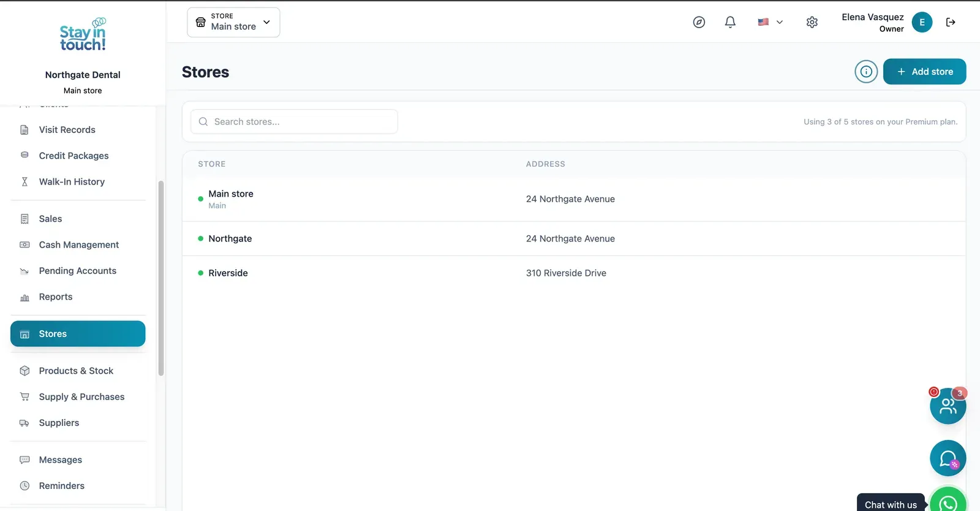
Task: Click the logout icon
Action: tap(951, 22)
